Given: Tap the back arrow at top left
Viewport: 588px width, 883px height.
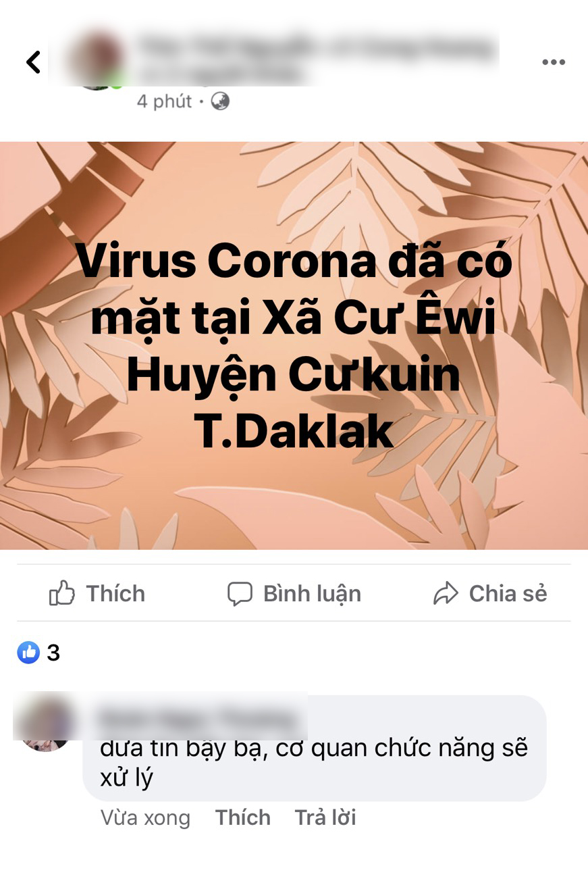Looking at the screenshot, I should (33, 62).
